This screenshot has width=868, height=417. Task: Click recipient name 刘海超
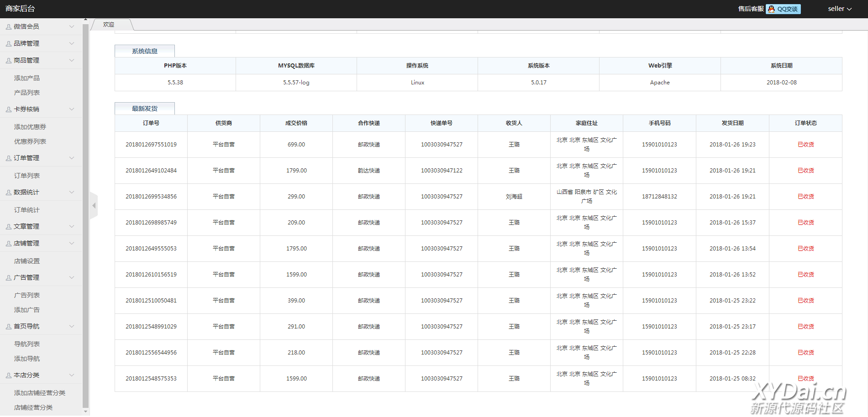pyautogui.click(x=514, y=197)
